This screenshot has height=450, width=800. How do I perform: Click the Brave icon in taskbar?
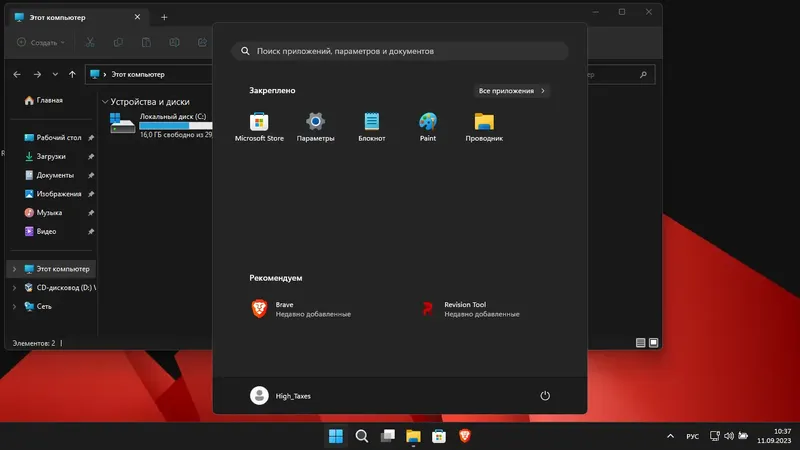464,436
